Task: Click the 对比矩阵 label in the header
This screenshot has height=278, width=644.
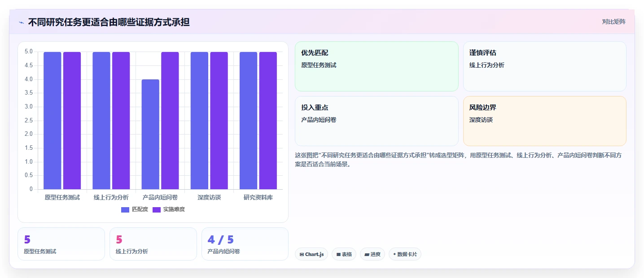Action: 613,22
